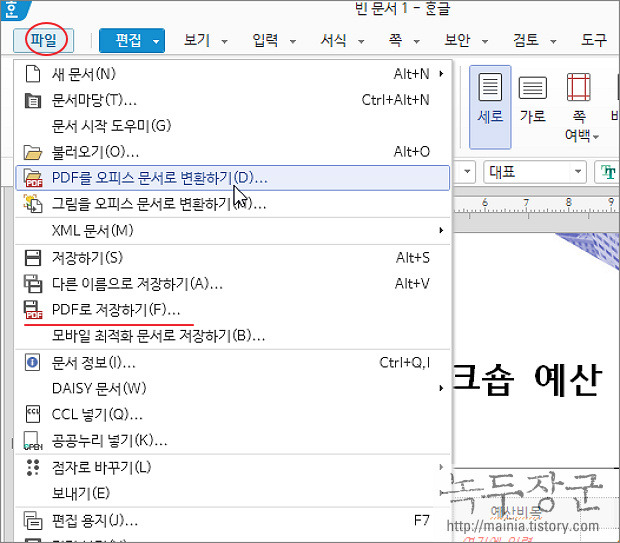Expand the 입력 dropdown arrow
Viewport: 620px width, 543px height.
coord(293,41)
